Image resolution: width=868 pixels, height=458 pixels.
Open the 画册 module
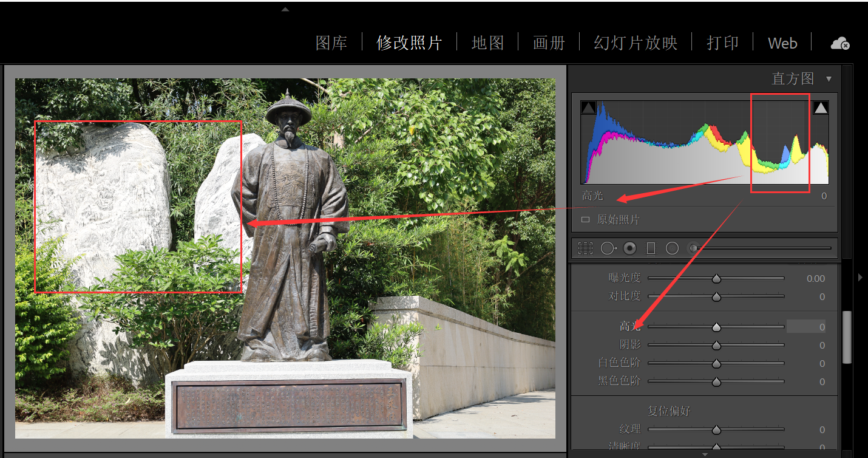coord(549,43)
